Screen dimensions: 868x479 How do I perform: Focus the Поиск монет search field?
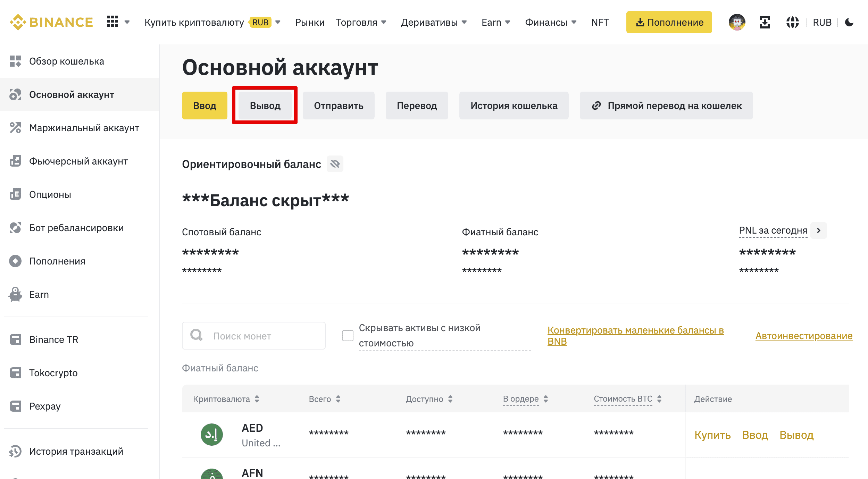(x=253, y=335)
